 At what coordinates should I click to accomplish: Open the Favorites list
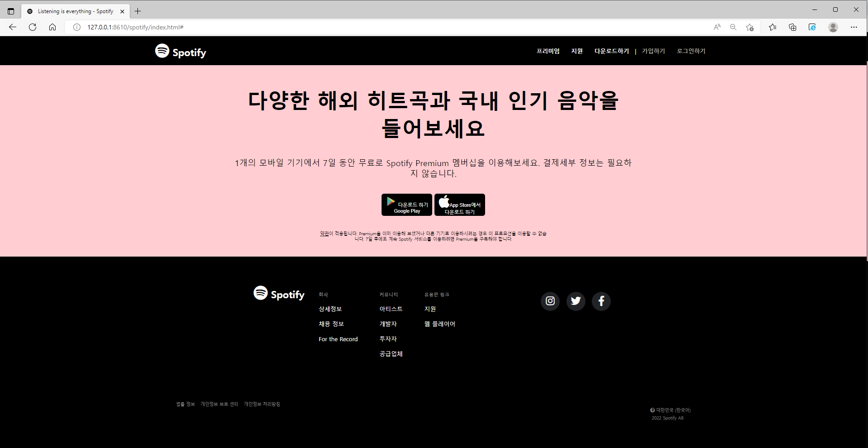(773, 27)
